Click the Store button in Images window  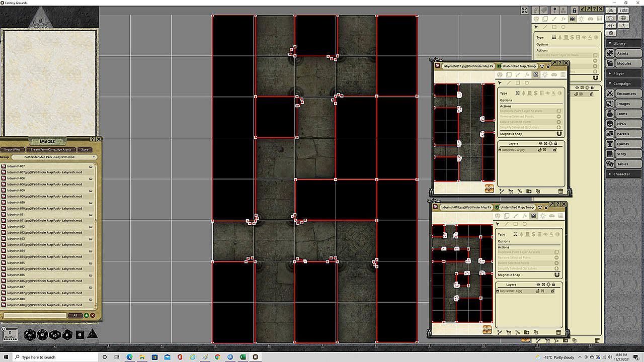[85, 149]
